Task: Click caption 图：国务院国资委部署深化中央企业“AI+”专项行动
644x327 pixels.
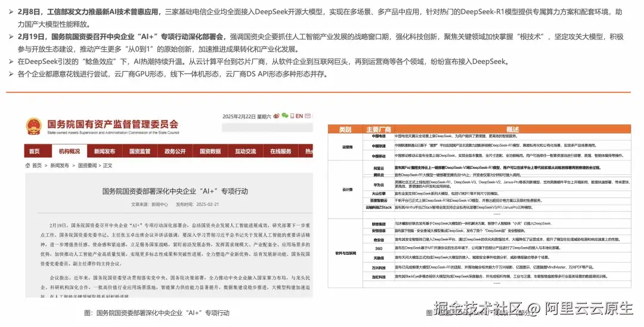Action: [156, 313]
